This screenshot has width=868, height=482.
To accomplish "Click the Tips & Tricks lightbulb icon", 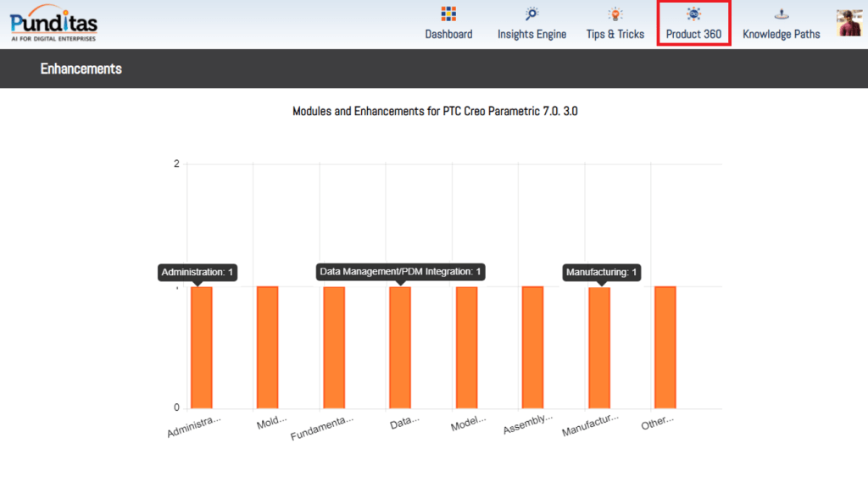I will pyautogui.click(x=615, y=14).
